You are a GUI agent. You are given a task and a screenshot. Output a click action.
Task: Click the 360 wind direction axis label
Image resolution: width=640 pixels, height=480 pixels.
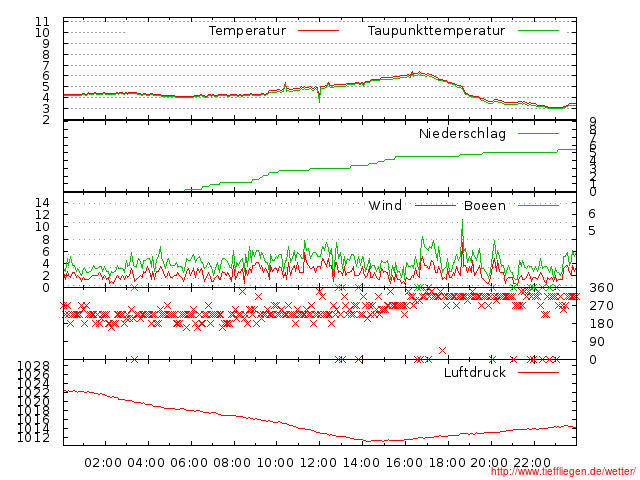pyautogui.click(x=602, y=288)
